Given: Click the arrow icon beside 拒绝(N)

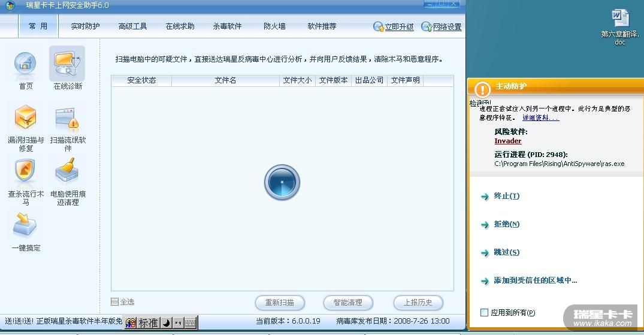Looking at the screenshot, I should 485,224.
